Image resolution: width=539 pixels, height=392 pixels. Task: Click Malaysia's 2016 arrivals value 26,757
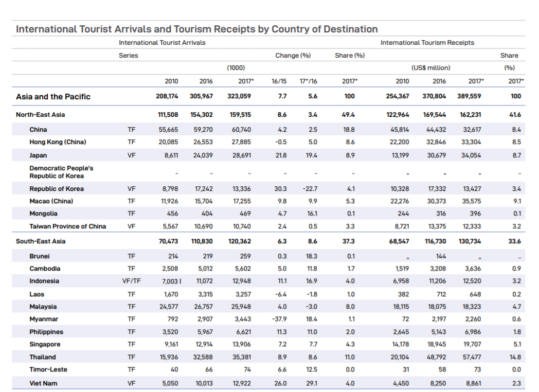click(203, 307)
